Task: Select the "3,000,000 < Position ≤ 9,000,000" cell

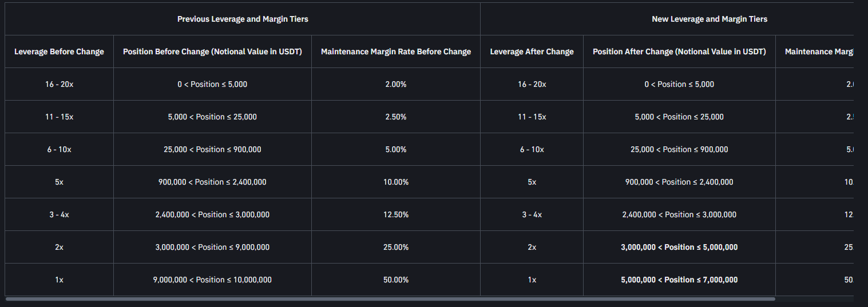Action: 212,247
